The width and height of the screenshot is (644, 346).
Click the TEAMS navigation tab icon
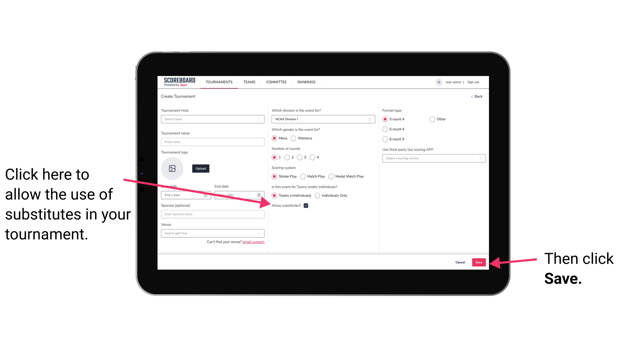(249, 82)
